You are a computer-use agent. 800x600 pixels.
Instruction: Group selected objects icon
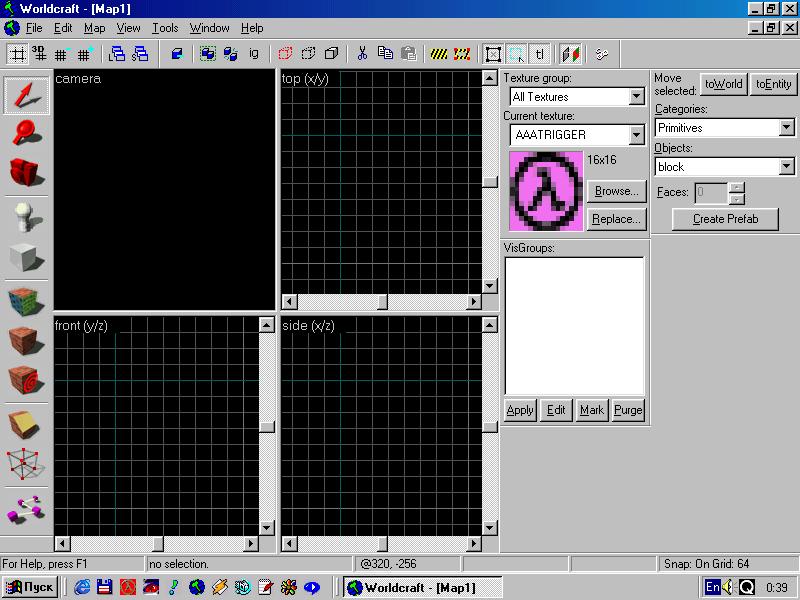point(208,54)
